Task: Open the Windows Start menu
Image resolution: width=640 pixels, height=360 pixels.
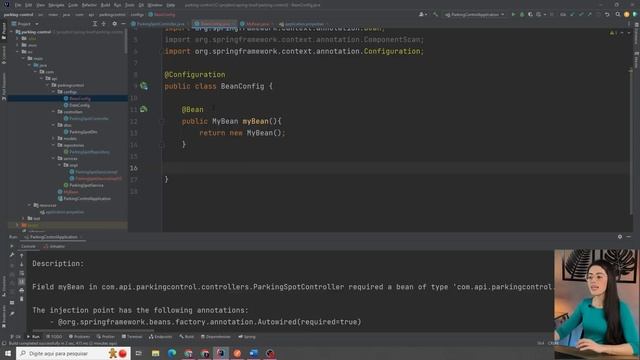Action: tap(8, 353)
